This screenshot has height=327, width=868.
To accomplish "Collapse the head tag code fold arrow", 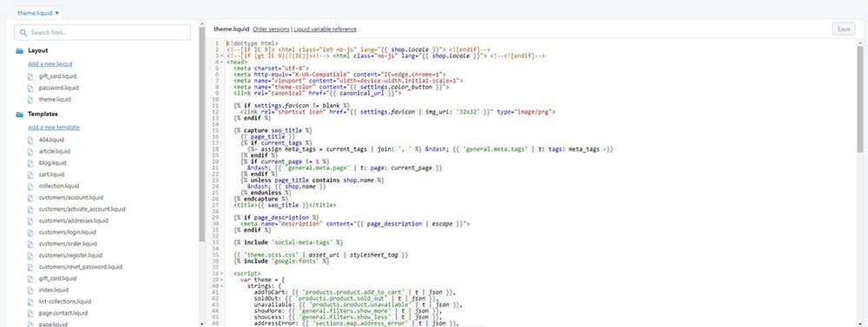I will click(x=221, y=62).
